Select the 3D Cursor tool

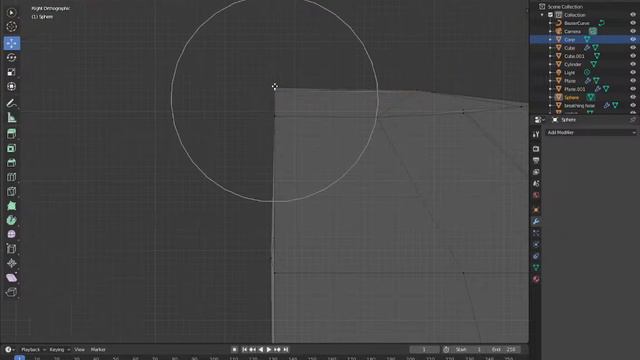[11, 27]
